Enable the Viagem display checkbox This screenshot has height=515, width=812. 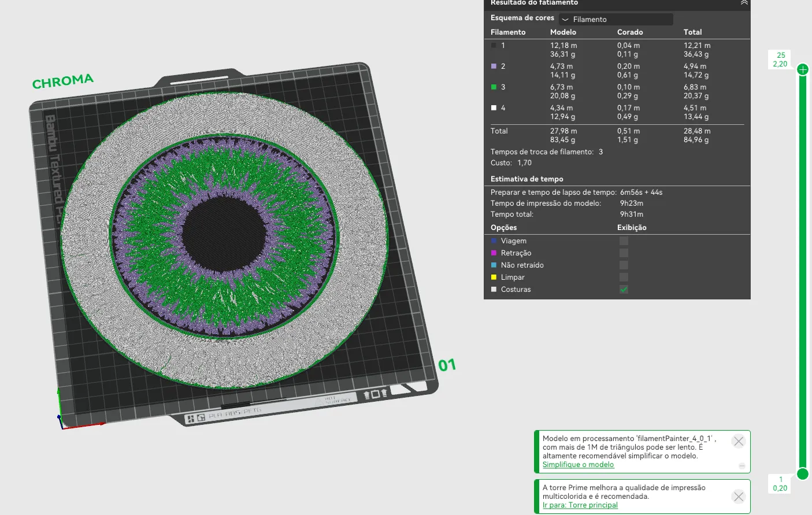[x=624, y=240]
